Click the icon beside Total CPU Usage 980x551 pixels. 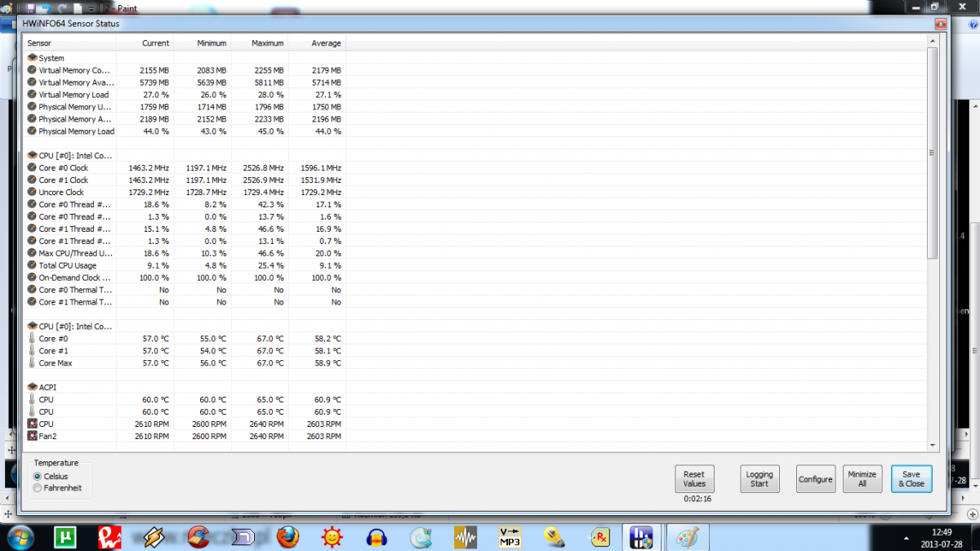click(x=32, y=265)
